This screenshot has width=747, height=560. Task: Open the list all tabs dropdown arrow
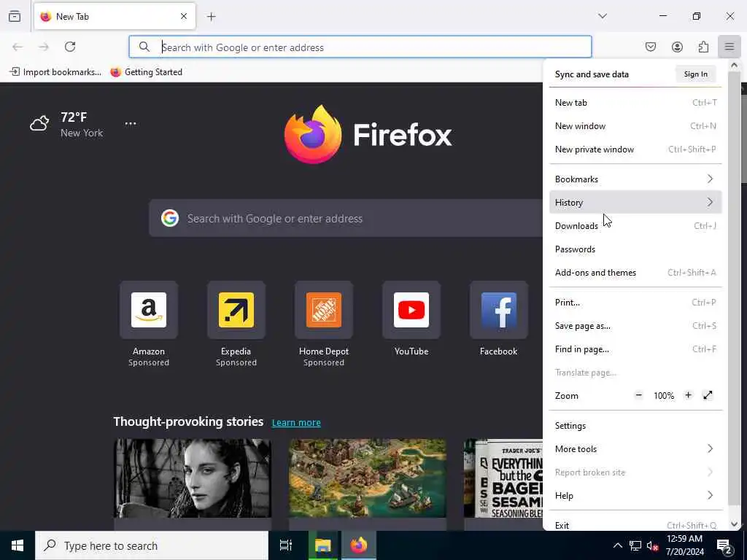click(603, 16)
